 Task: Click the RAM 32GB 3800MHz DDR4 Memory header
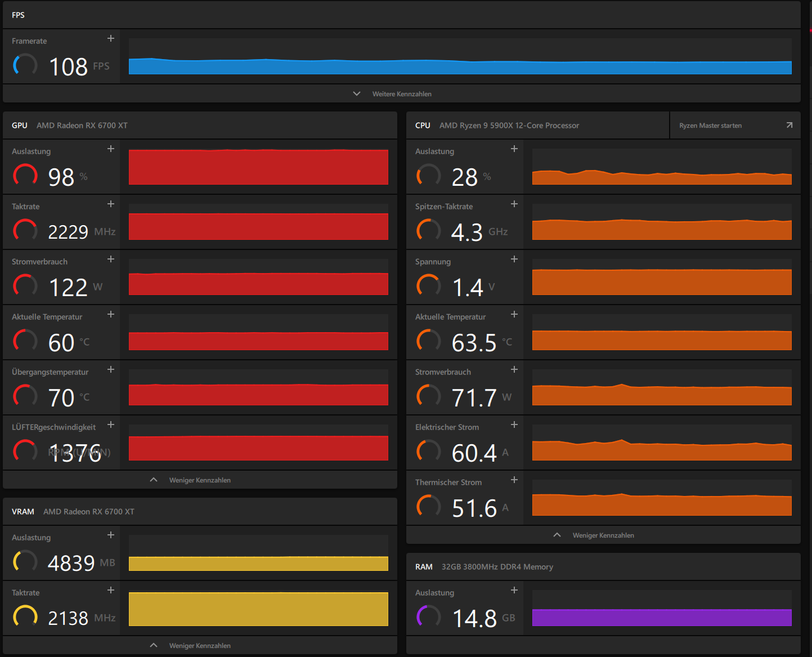(603, 566)
